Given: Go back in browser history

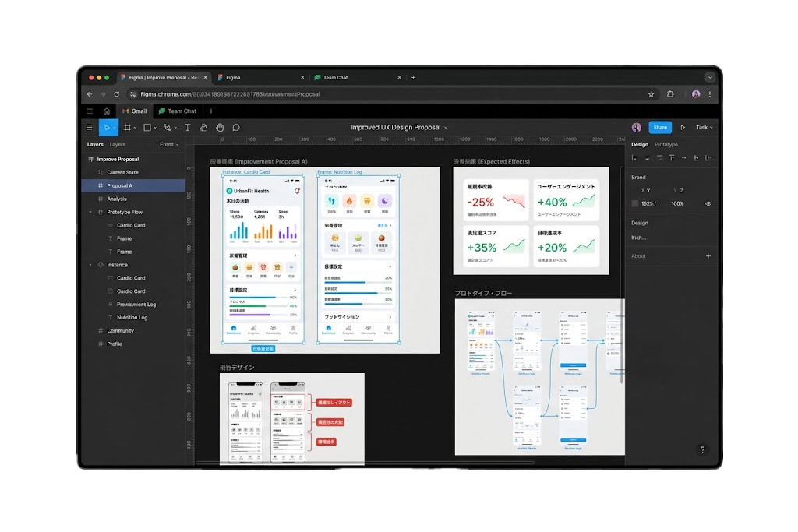Looking at the screenshot, I should 90,94.
